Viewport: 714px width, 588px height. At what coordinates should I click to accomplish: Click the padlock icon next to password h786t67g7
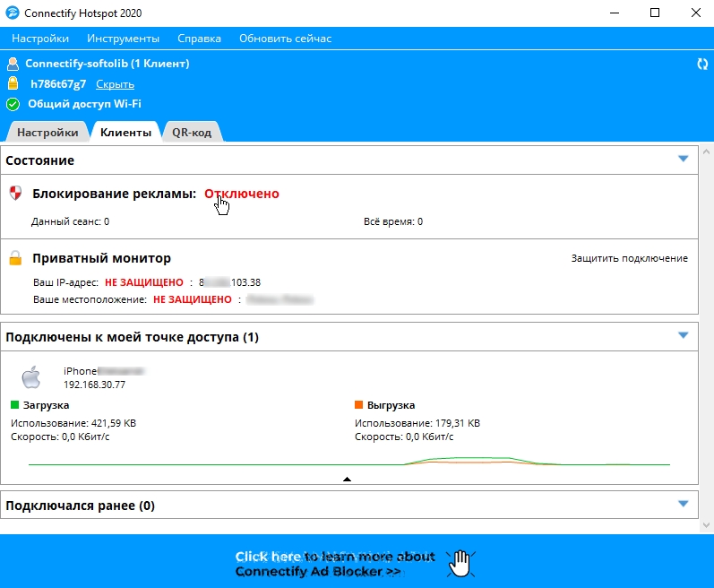pos(13,83)
